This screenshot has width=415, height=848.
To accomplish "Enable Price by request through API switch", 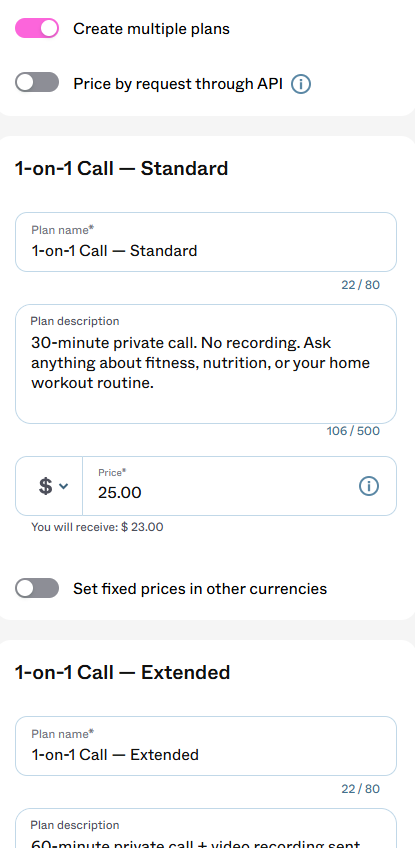I will point(37,82).
